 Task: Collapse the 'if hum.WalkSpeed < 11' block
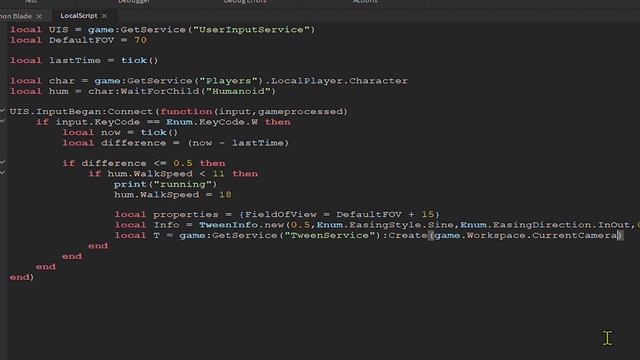(x=2, y=173)
